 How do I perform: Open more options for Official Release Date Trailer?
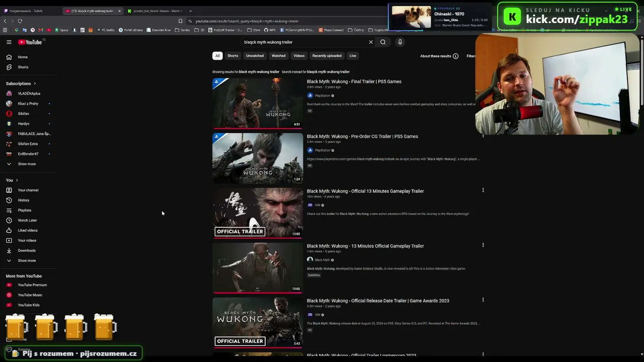(483, 300)
